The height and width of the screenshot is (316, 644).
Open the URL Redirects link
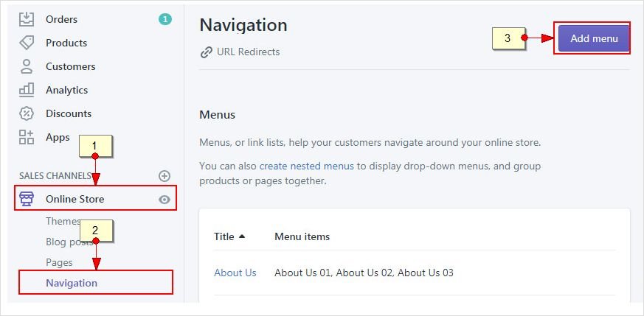pos(248,52)
